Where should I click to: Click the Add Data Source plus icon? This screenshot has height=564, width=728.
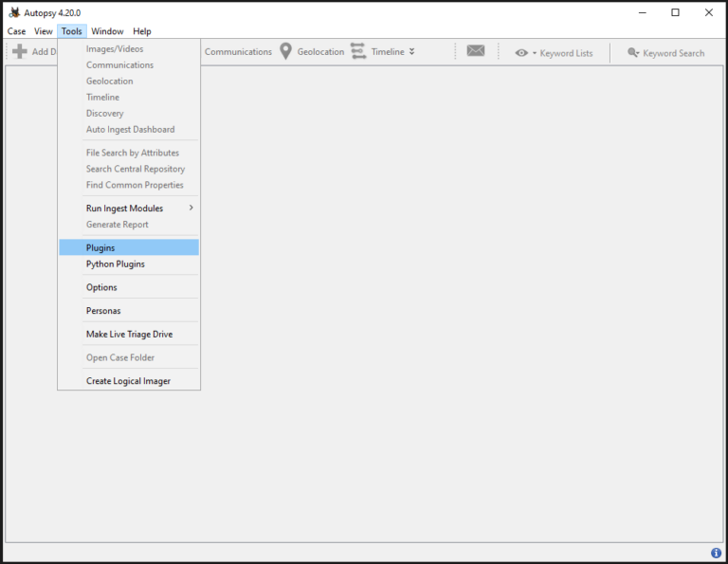click(19, 52)
